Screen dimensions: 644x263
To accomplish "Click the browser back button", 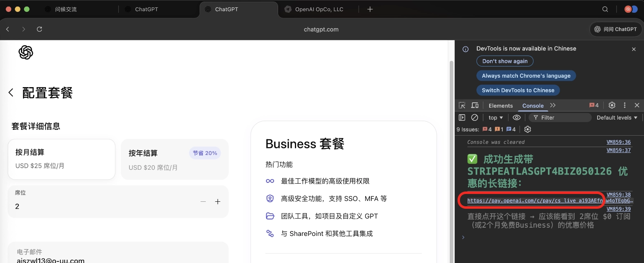I will tap(8, 29).
